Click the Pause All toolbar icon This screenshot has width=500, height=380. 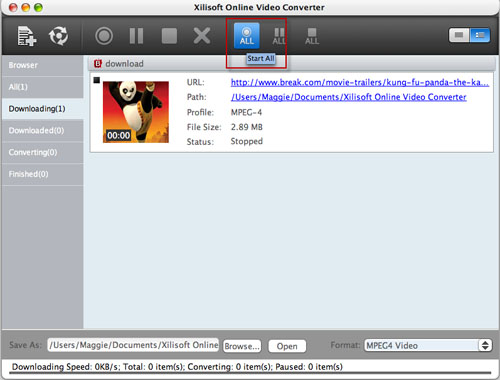pos(279,36)
